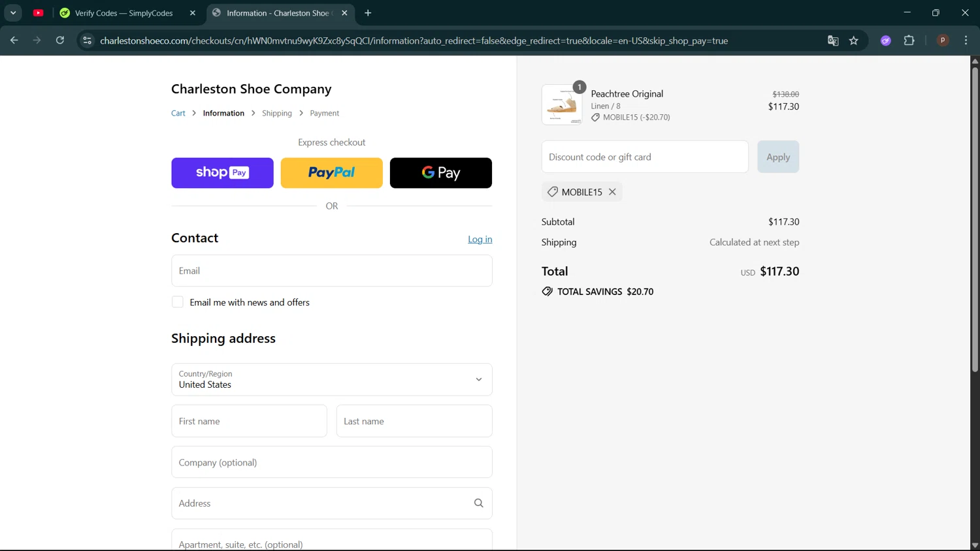The height and width of the screenshot is (551, 980).
Task: Open the Extensions puzzle icon
Action: [x=909, y=40]
